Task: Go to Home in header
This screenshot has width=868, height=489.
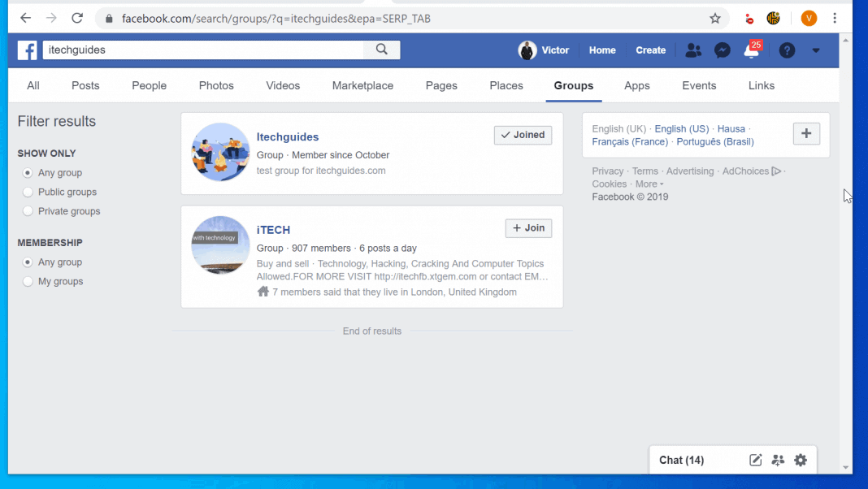Action: 601,50
